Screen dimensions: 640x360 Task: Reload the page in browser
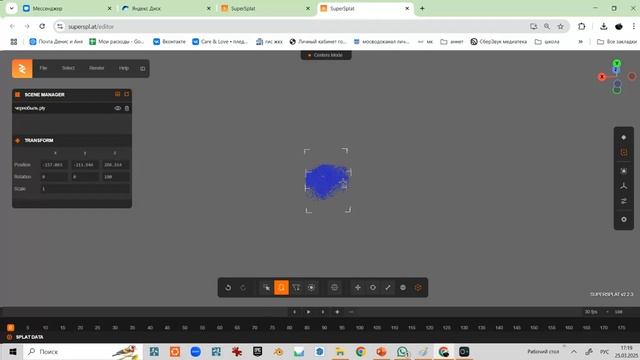point(42,26)
